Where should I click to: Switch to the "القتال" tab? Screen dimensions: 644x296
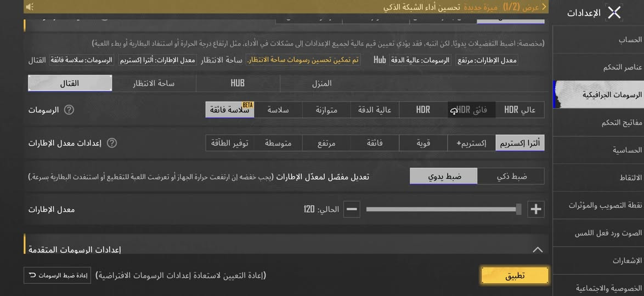70,83
